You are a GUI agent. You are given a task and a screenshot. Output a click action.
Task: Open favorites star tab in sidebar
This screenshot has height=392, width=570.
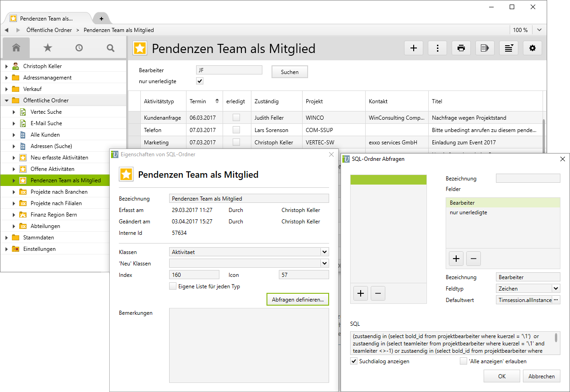tap(48, 48)
